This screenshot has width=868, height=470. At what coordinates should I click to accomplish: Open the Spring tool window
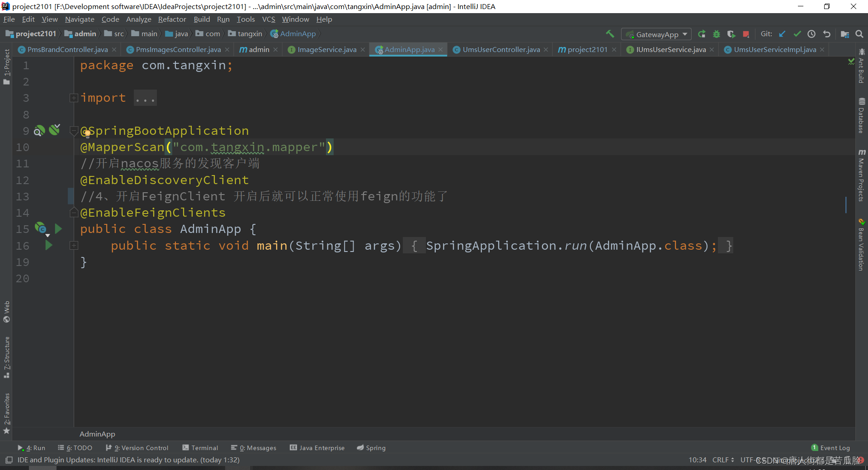(371, 448)
